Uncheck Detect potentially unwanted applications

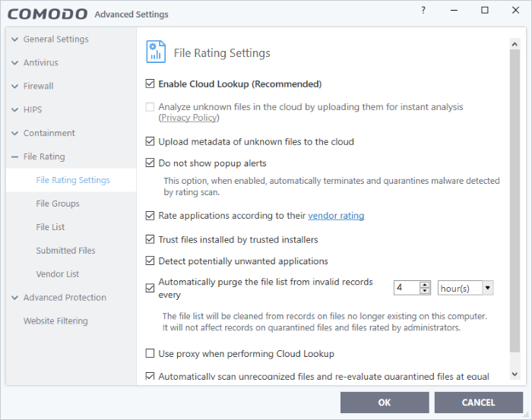tap(150, 261)
